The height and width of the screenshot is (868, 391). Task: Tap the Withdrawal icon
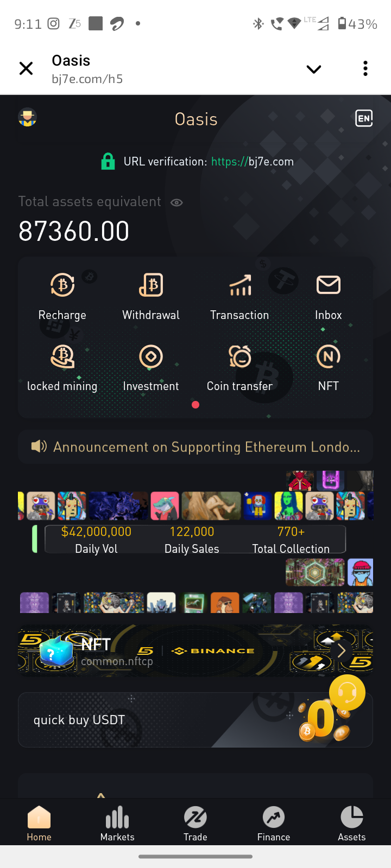[x=151, y=285]
